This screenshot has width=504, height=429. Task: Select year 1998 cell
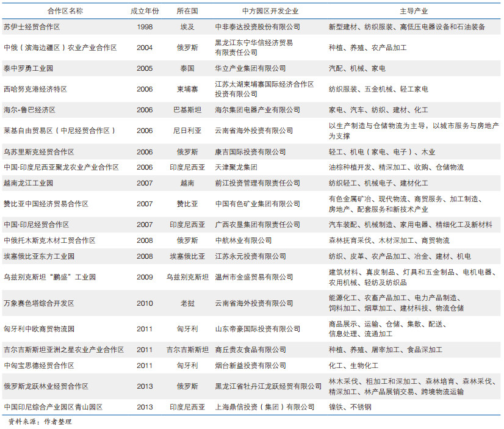click(x=145, y=27)
